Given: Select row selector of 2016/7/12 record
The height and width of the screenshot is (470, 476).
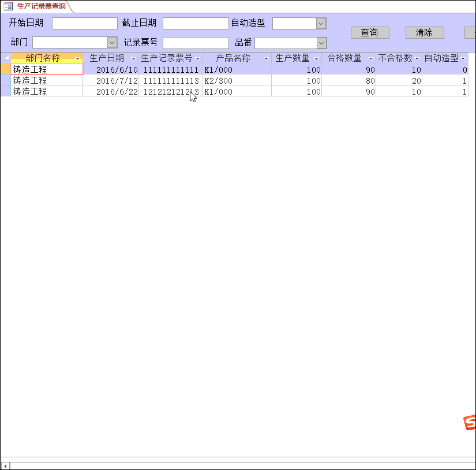Looking at the screenshot, I should pos(6,80).
